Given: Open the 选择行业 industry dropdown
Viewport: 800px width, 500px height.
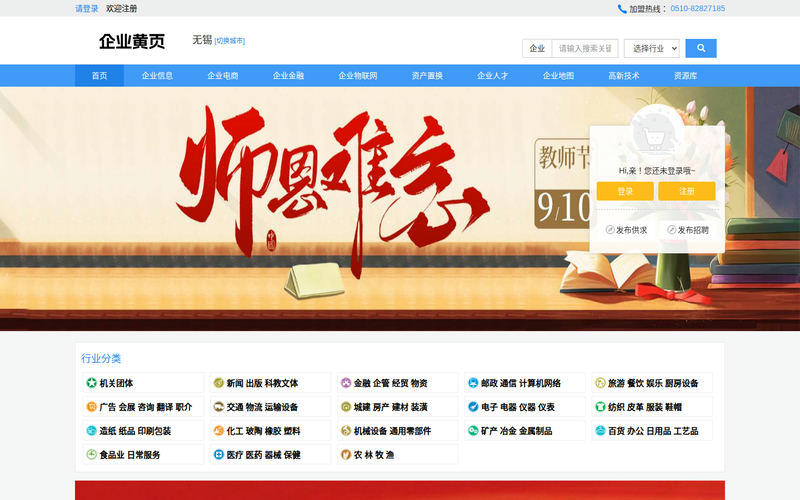Looking at the screenshot, I should point(652,48).
